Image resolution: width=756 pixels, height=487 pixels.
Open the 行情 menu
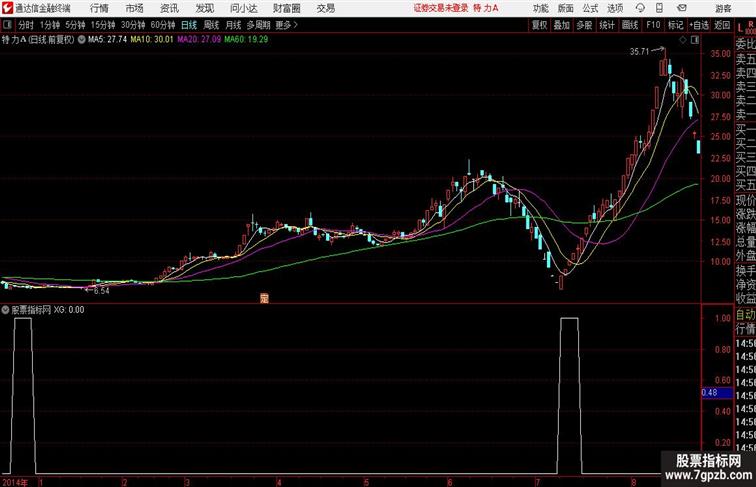click(x=99, y=8)
